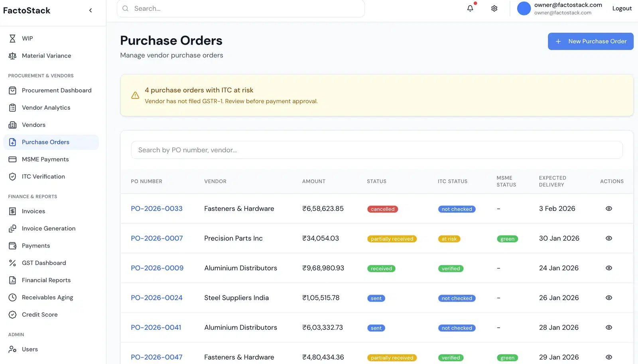The height and width of the screenshot is (364, 638).
Task: View PO-2026-0007 with its eye icon
Action: tap(609, 238)
